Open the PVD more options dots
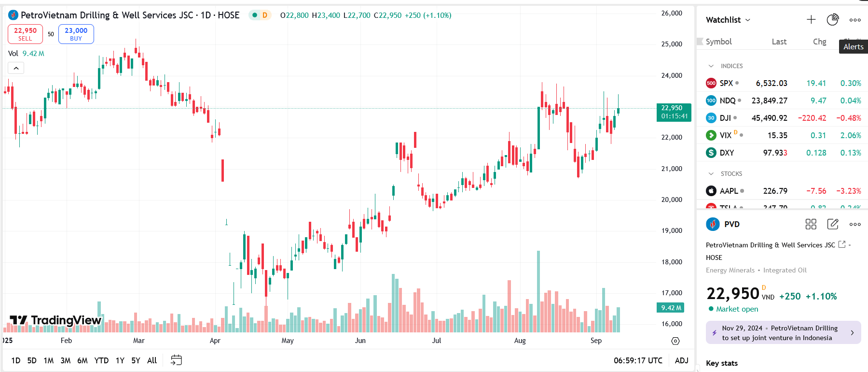Screen dimensions: 868x372 [x=855, y=224]
